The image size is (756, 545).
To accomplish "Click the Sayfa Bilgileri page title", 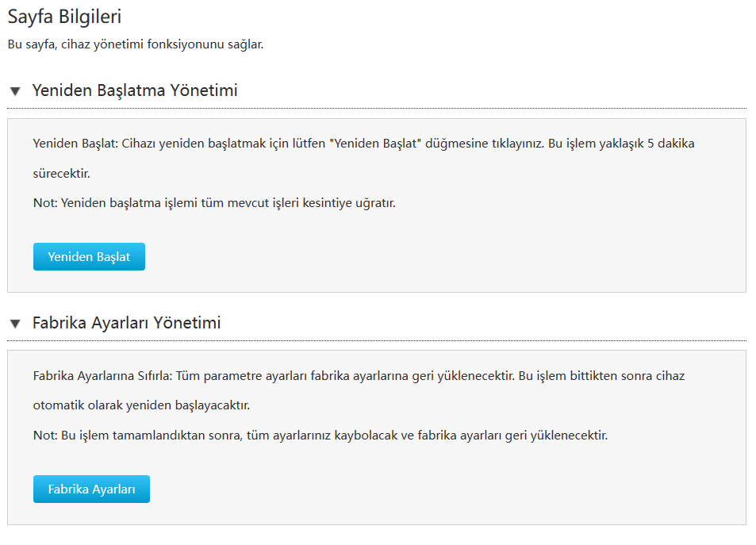I will [64, 15].
